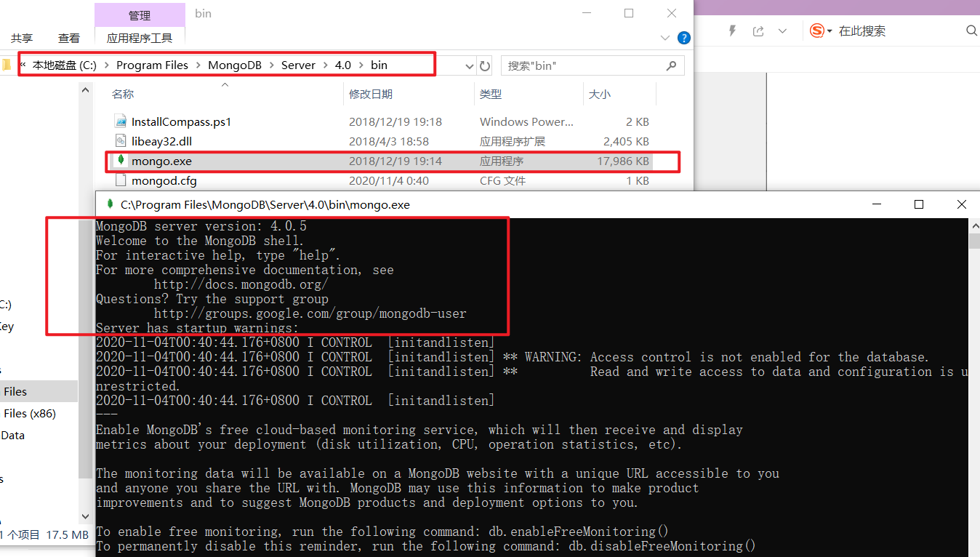Screen dimensions: 980x557
Task: Click db.enableFreeMonitoring() text in the console
Action: [x=579, y=532]
